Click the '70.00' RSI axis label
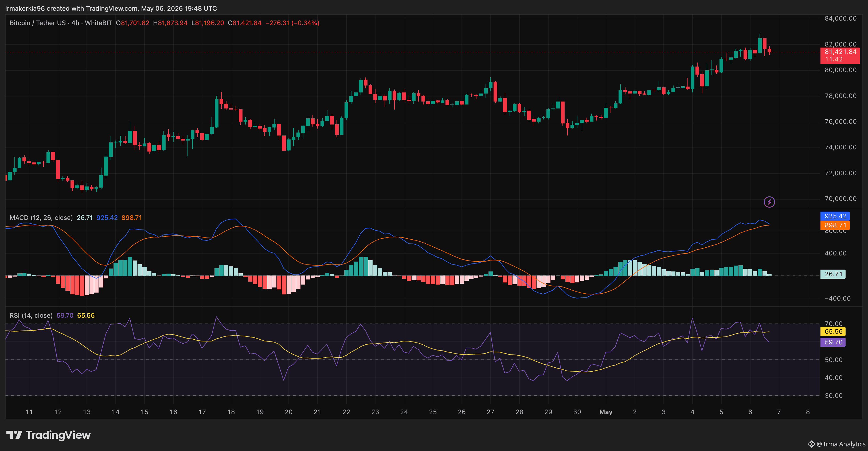 (x=833, y=324)
